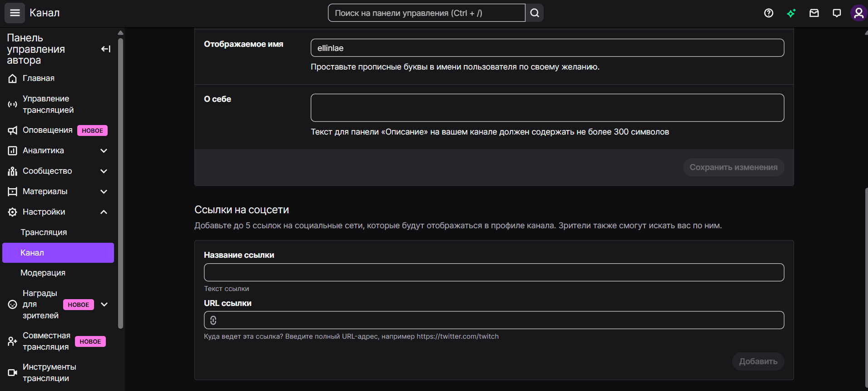Go to Главная in sidebar
Viewport: 868px width, 391px height.
coord(39,78)
